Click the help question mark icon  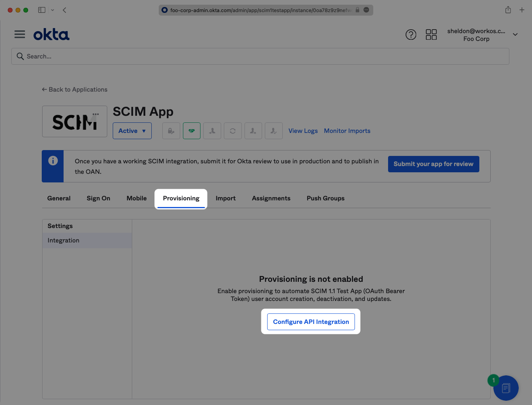coord(411,35)
